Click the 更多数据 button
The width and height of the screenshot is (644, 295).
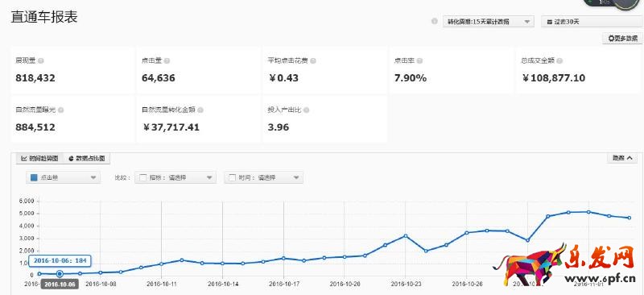coord(622,39)
